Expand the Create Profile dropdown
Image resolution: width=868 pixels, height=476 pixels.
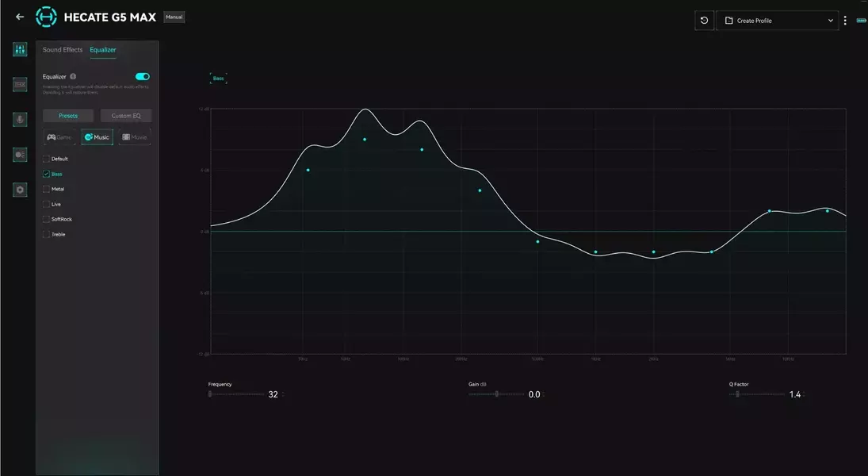coord(777,21)
